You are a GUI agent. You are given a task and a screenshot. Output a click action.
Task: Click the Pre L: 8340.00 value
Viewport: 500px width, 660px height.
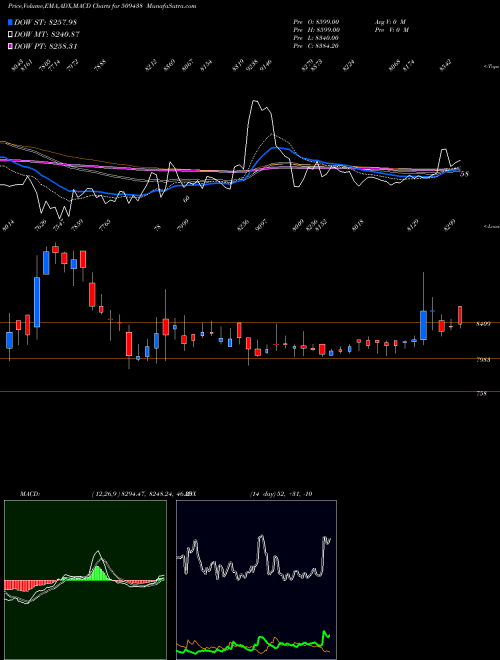click(317, 38)
